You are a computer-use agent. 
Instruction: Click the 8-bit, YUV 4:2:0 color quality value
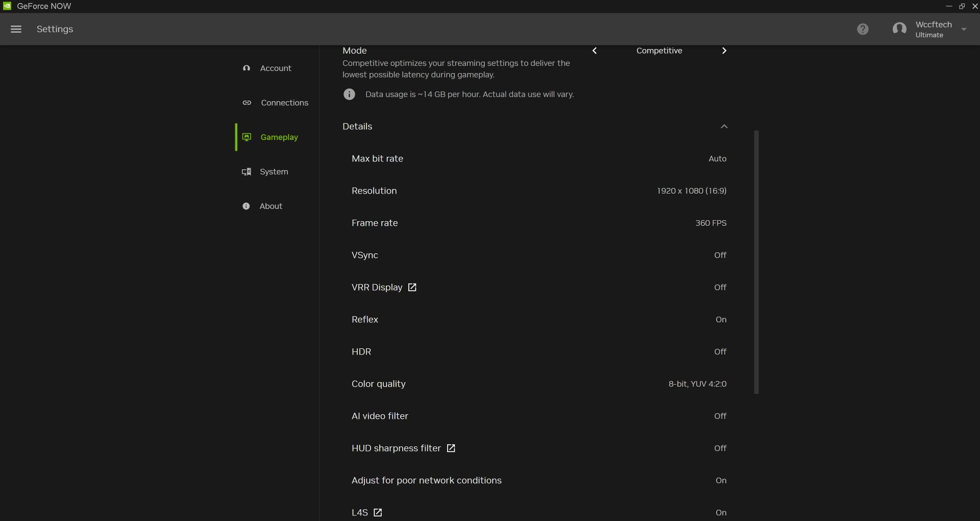697,384
